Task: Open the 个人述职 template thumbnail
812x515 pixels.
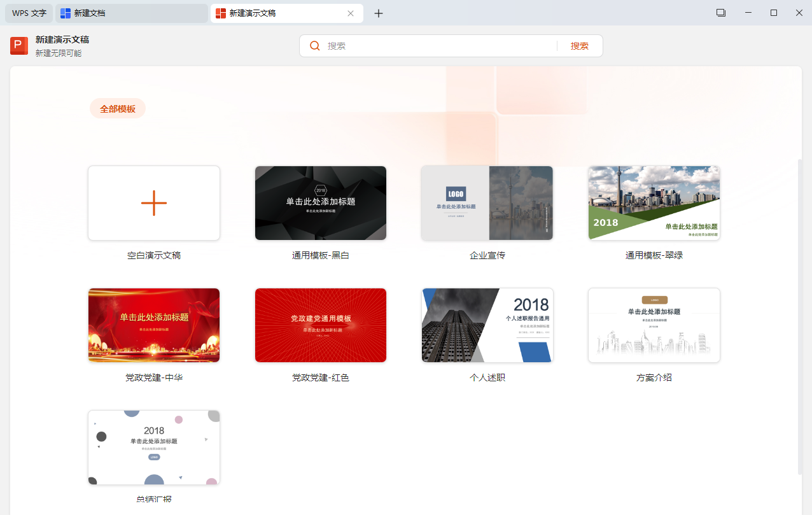Action: pyautogui.click(x=487, y=325)
